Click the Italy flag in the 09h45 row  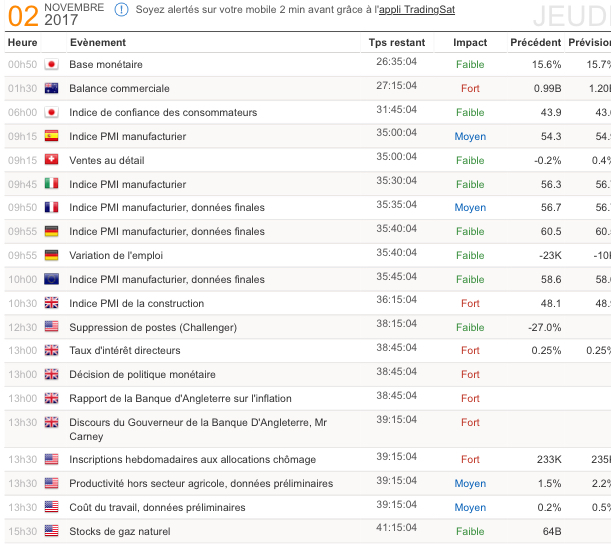click(52, 184)
